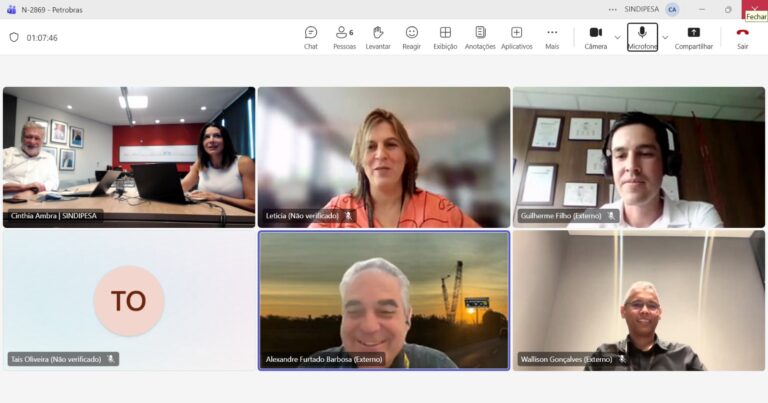Open the Chat panel
This screenshot has height=403, width=768.
[311, 37]
